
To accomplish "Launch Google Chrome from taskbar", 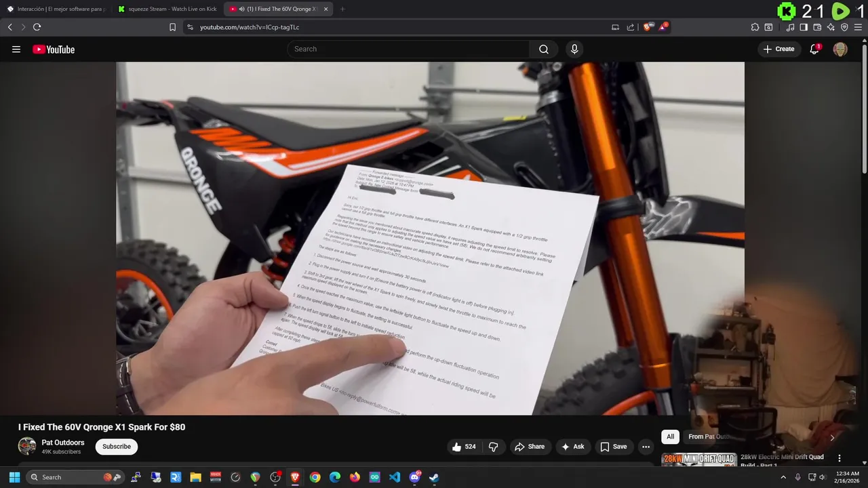I will [x=315, y=477].
